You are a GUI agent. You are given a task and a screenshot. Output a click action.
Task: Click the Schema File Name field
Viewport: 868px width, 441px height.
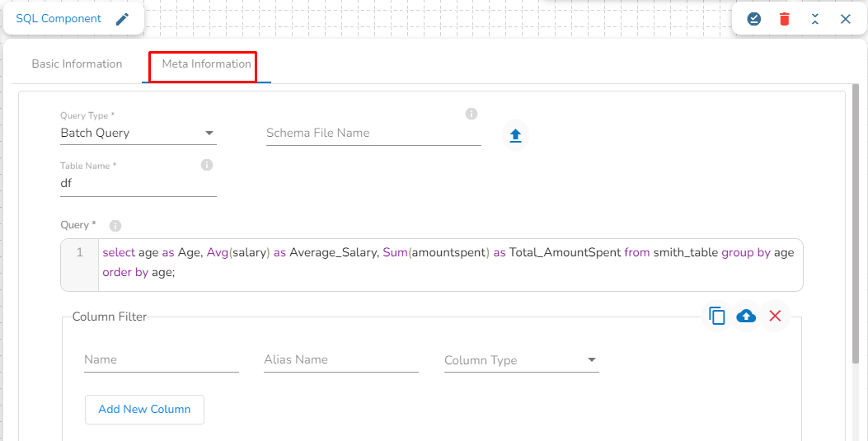coord(373,133)
